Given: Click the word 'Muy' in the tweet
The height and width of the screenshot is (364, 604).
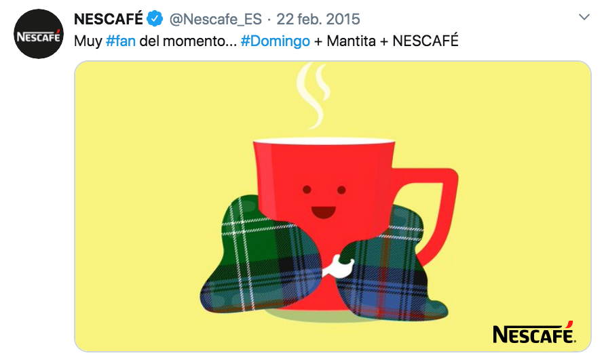Looking at the screenshot, I should coord(88,41).
